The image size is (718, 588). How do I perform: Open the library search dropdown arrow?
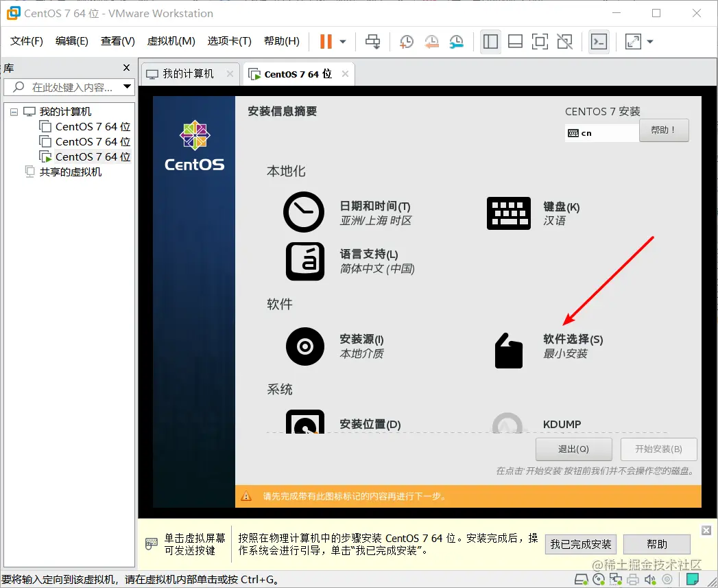[128, 86]
